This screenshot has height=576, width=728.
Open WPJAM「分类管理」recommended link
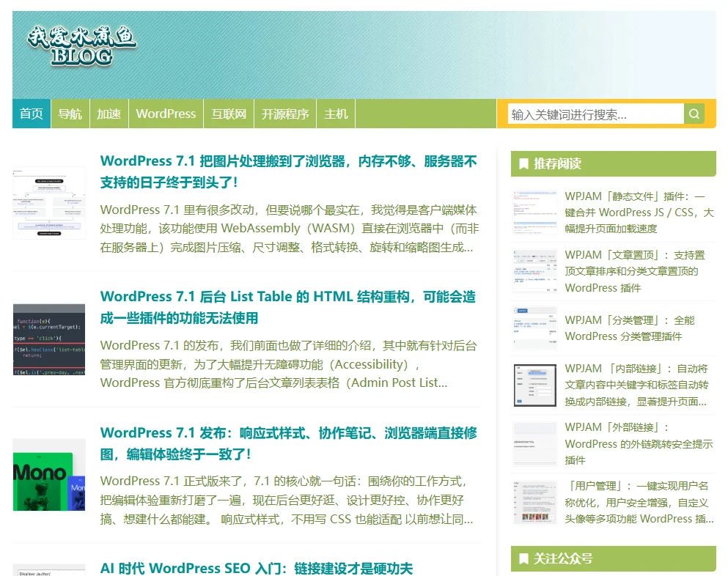[x=630, y=328]
